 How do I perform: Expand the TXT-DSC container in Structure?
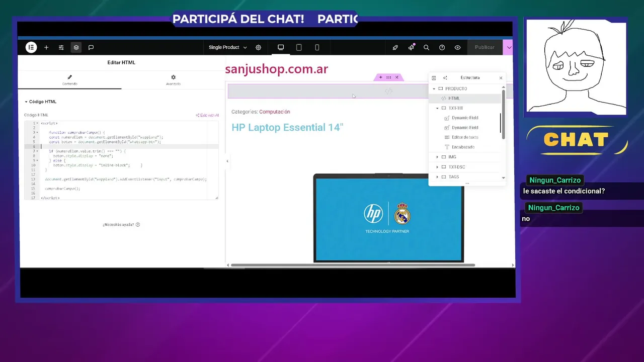437,167
